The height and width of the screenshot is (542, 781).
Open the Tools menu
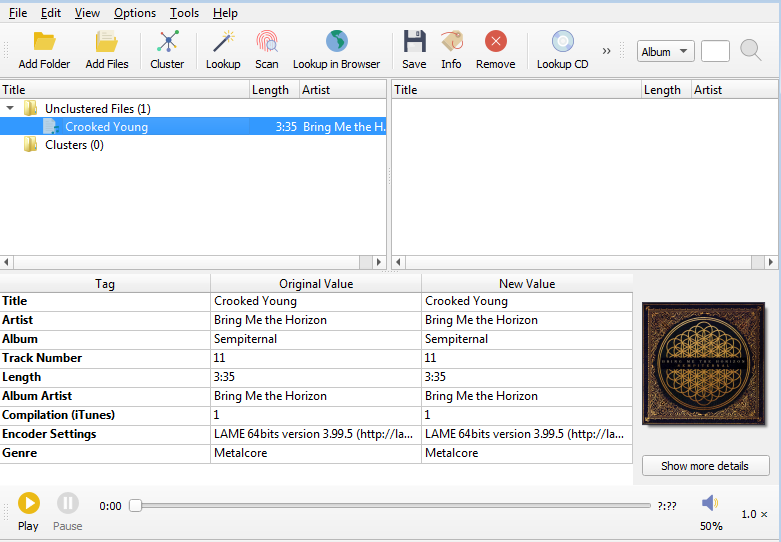184,13
